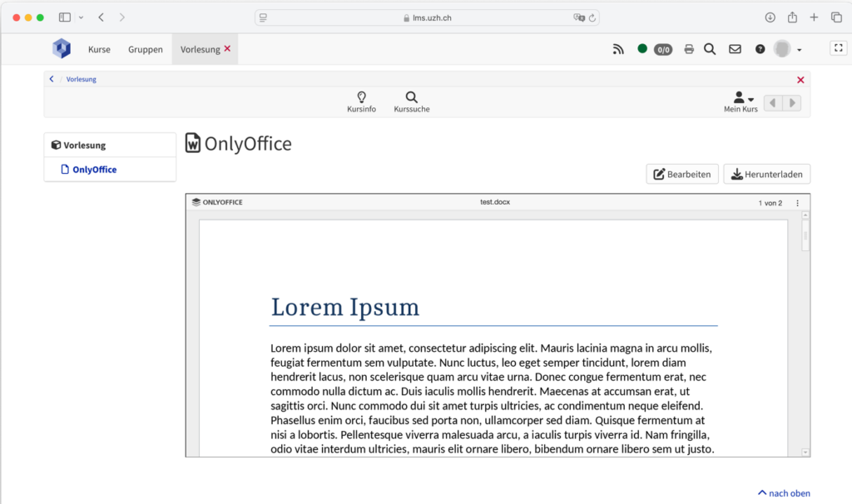Change availability via the green status dot
The height and width of the screenshot is (504, 852).
click(x=641, y=48)
